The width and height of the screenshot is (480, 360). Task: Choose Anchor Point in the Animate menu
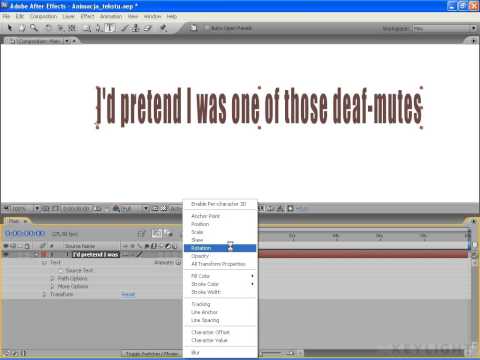[x=220, y=216]
